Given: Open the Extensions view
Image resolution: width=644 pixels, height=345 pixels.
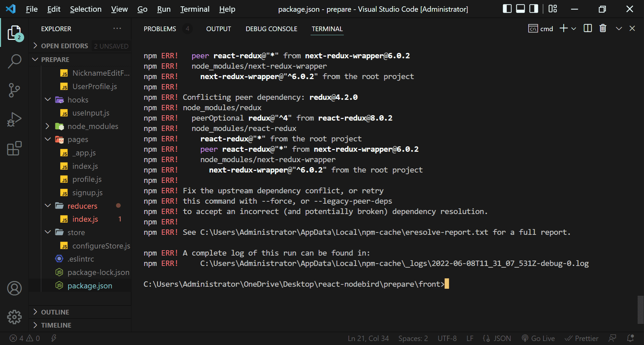Looking at the screenshot, I should tap(14, 148).
